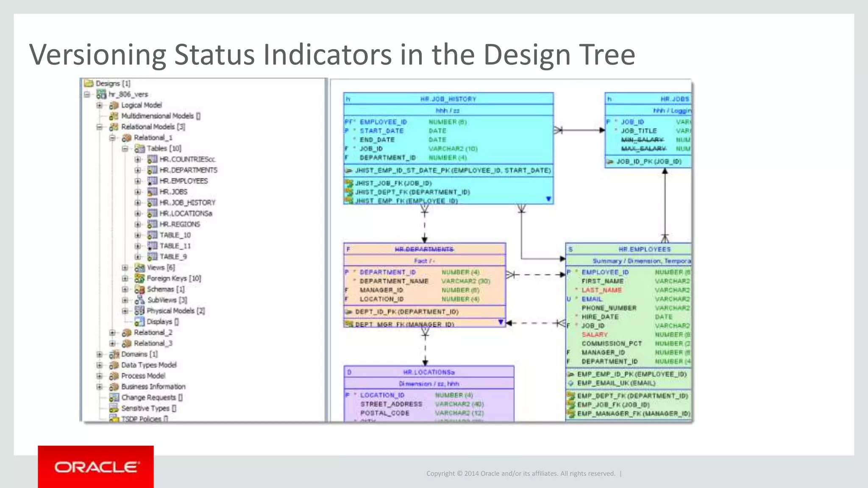Viewport: 868px width, 488px height.
Task: Select Business Information tree item
Action: click(x=153, y=387)
